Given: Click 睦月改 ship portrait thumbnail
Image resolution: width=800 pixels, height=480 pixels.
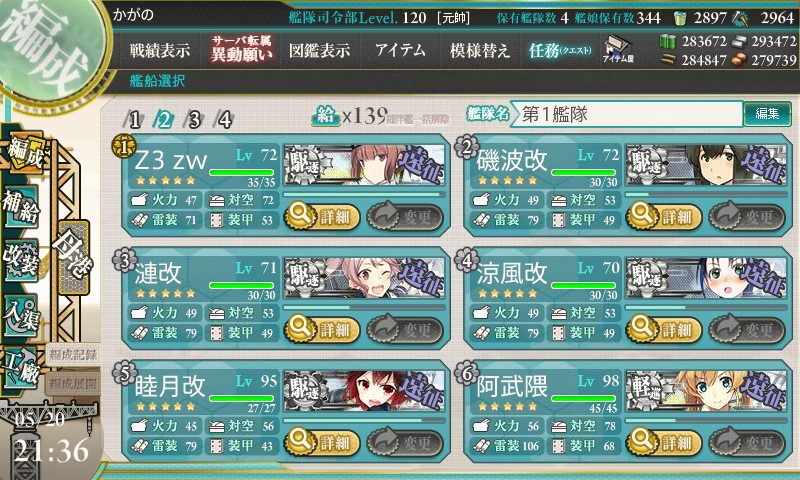Looking at the screenshot, I should [x=364, y=392].
